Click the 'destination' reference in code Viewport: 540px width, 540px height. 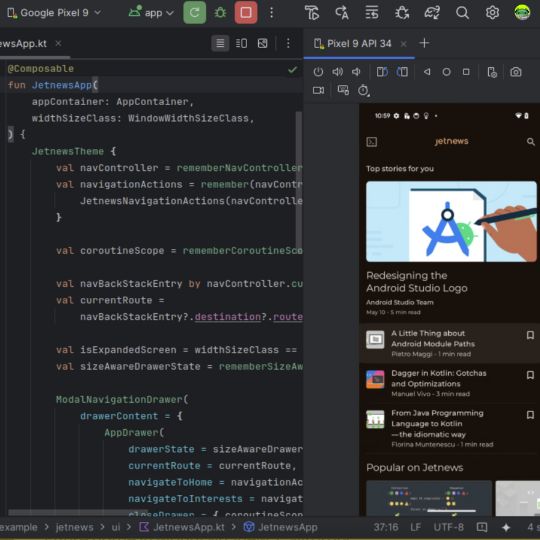[228, 317]
